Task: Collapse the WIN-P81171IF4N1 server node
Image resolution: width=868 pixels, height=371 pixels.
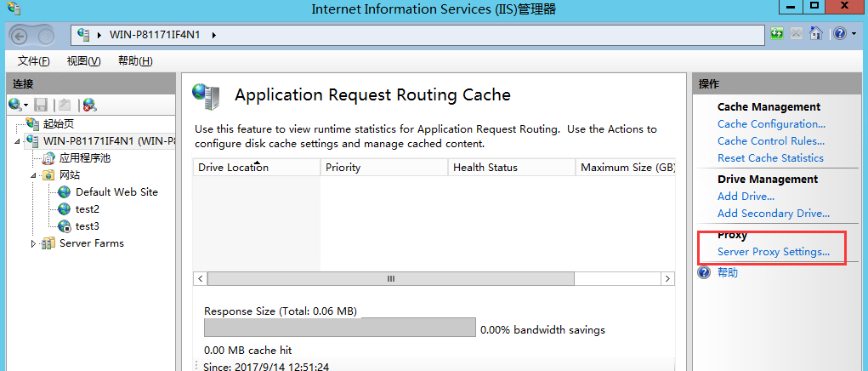Action: (17, 142)
